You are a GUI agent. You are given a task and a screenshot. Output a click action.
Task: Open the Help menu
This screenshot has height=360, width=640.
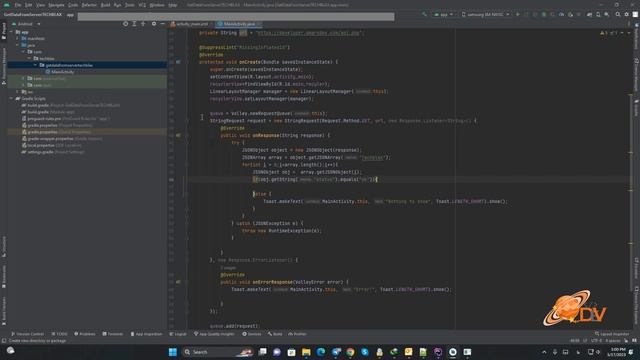[173, 5]
